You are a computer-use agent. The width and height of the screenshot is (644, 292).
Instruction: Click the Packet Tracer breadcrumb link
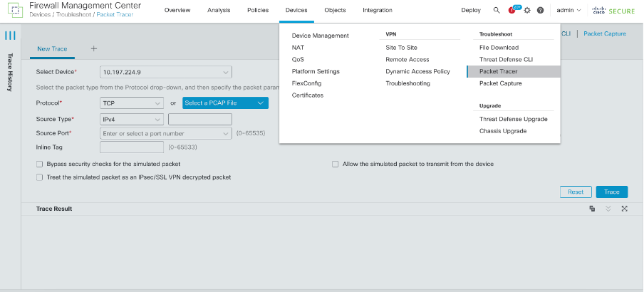pyautogui.click(x=115, y=14)
